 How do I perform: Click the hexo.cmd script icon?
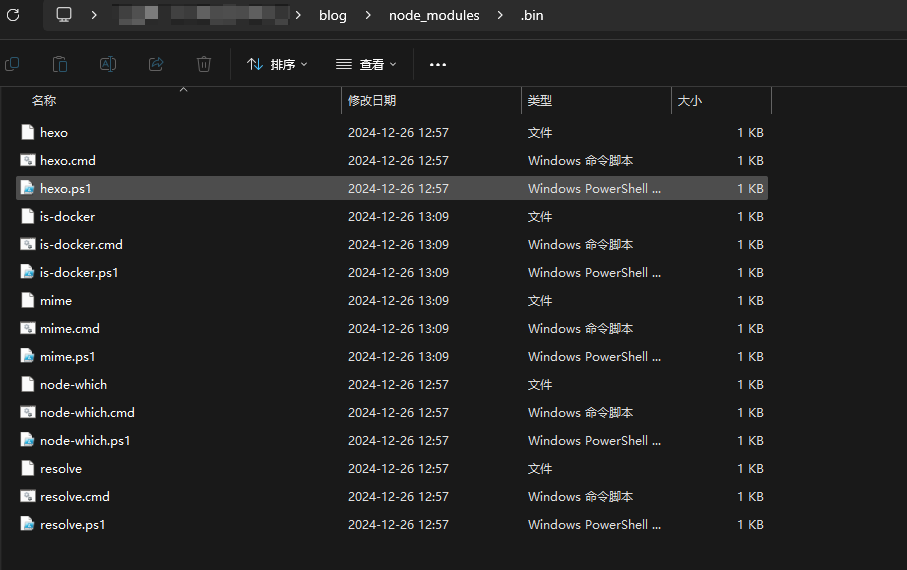(x=28, y=160)
